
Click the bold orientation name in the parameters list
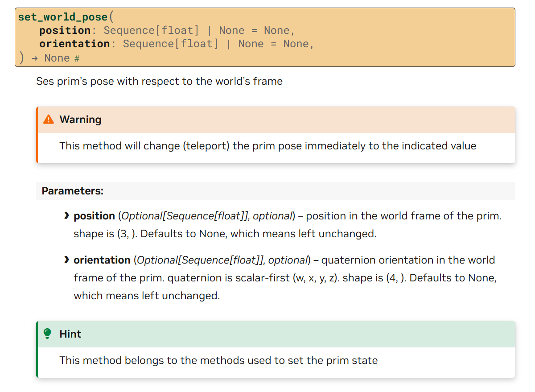[x=102, y=260]
